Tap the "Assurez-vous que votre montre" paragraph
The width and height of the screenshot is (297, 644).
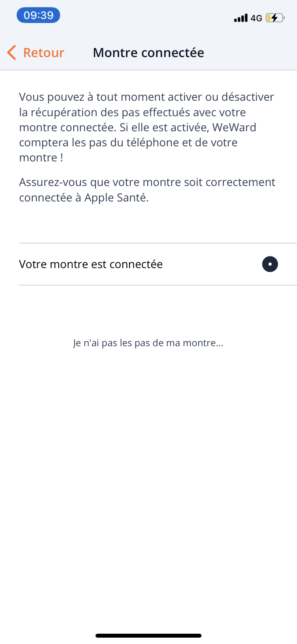point(147,190)
